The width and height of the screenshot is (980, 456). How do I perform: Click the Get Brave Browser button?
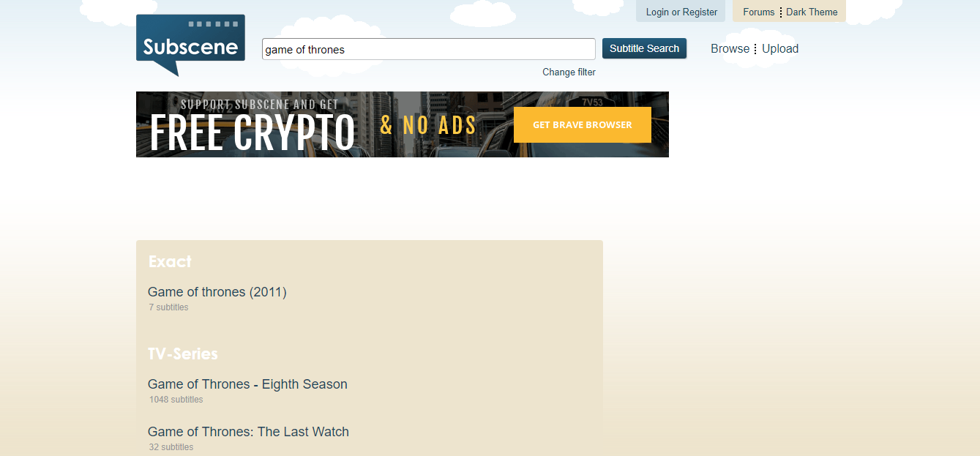[x=582, y=124]
